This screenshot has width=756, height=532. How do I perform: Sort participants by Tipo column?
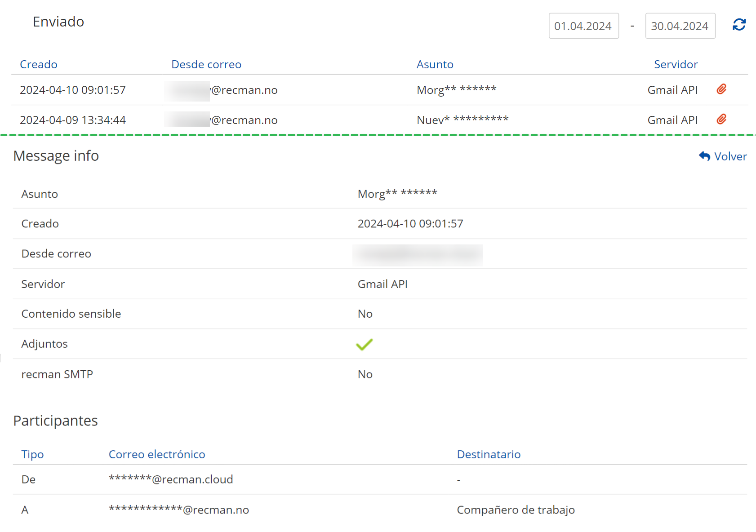[32, 454]
